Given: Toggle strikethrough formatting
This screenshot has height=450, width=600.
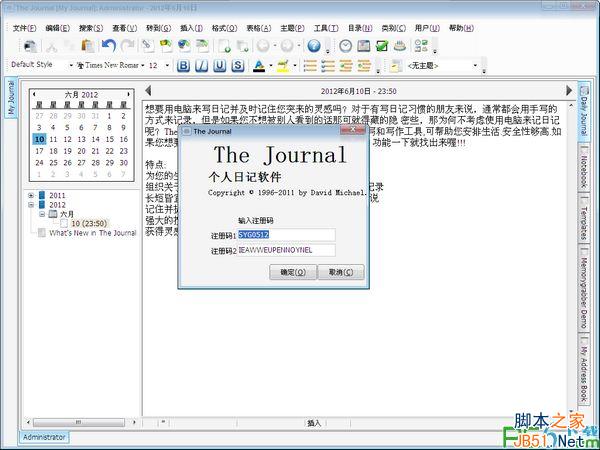Looking at the screenshot, I should (238, 66).
